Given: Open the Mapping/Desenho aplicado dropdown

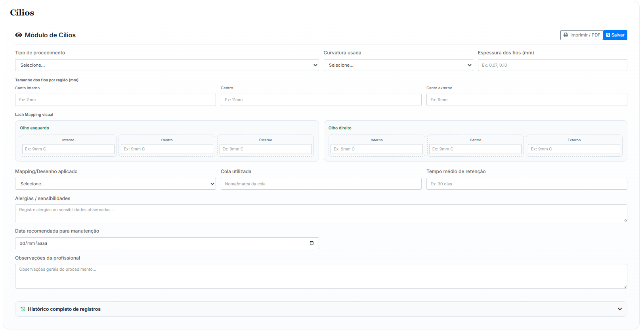Looking at the screenshot, I should click(x=115, y=184).
